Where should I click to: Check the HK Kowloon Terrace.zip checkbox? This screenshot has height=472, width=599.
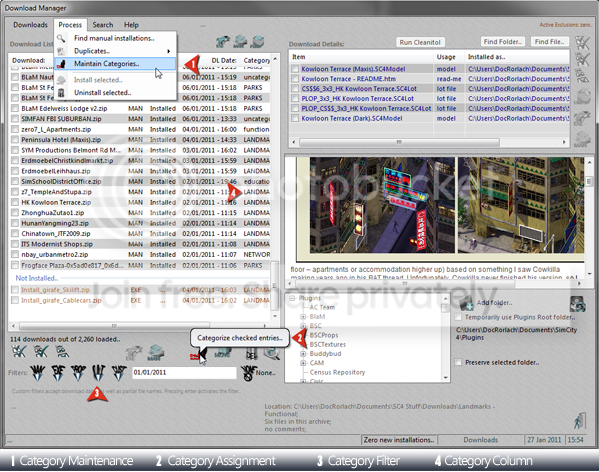pyautogui.click(x=15, y=202)
